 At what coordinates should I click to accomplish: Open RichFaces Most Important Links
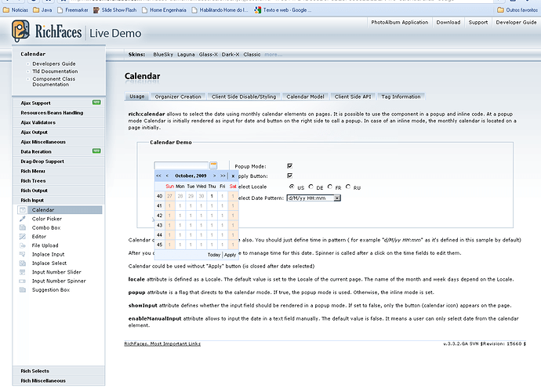pyautogui.click(x=162, y=343)
